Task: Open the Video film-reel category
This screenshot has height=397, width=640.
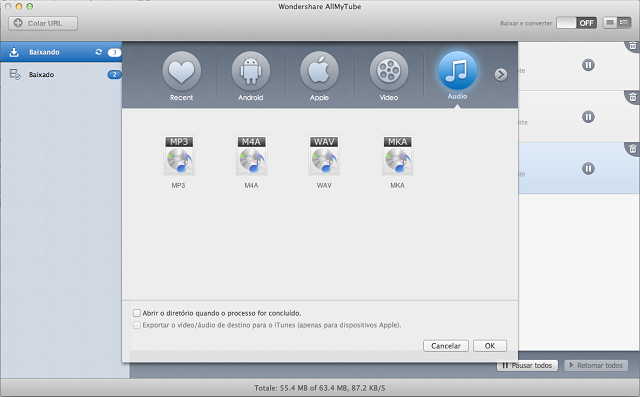Action: [x=389, y=71]
